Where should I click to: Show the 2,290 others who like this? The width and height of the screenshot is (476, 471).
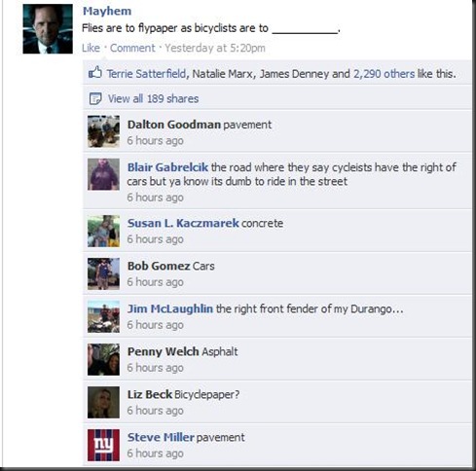[x=384, y=74]
